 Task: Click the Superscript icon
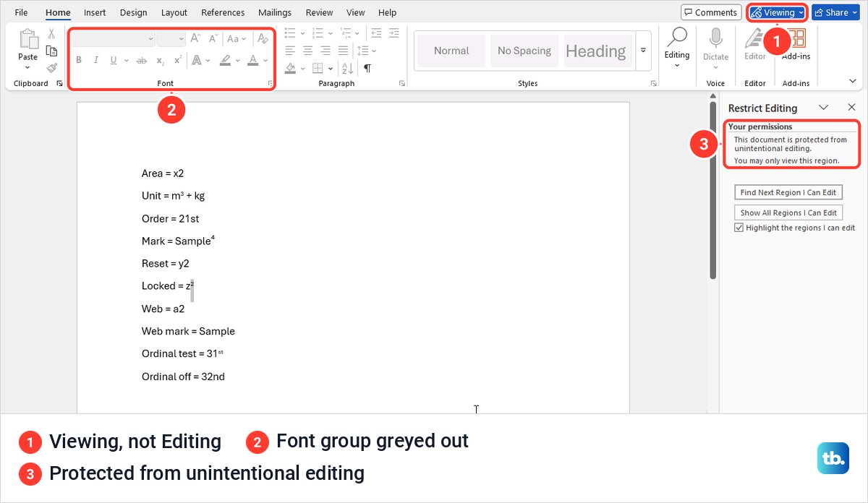(178, 61)
